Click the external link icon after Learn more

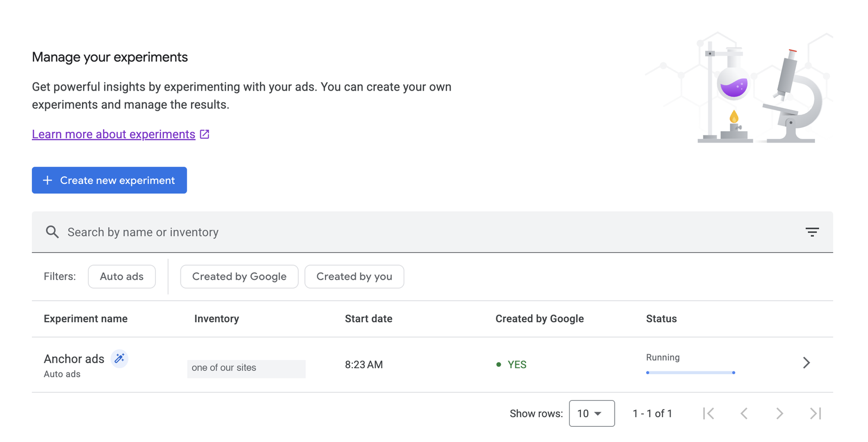[x=205, y=134]
